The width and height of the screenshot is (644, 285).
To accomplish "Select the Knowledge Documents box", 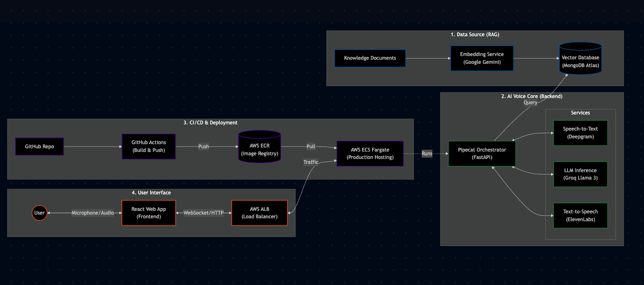I will click(370, 58).
